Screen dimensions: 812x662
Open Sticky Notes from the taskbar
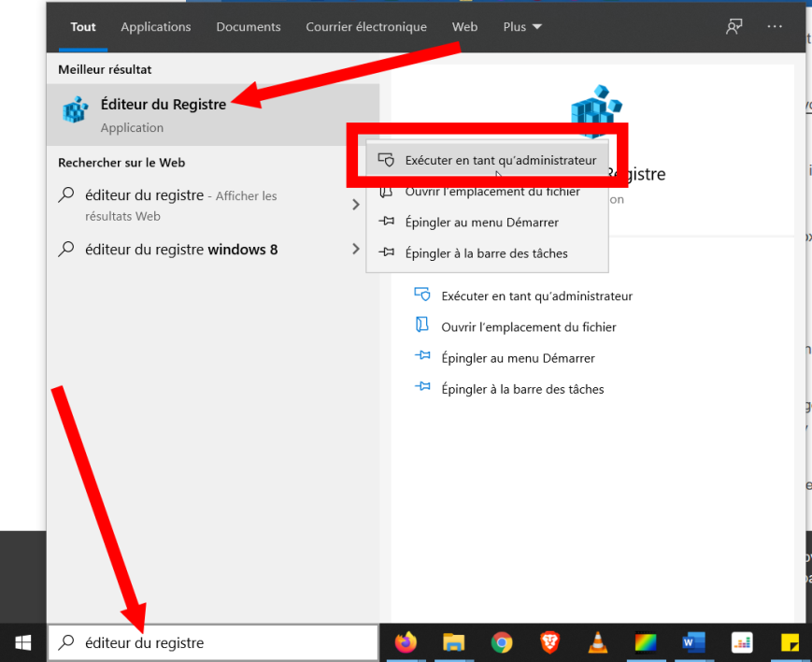(x=790, y=642)
